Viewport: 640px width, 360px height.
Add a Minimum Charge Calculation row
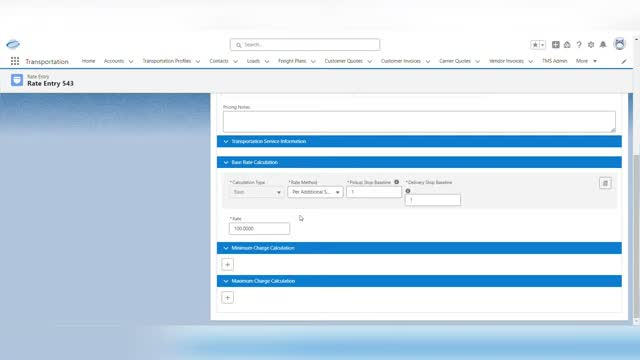(x=227, y=264)
